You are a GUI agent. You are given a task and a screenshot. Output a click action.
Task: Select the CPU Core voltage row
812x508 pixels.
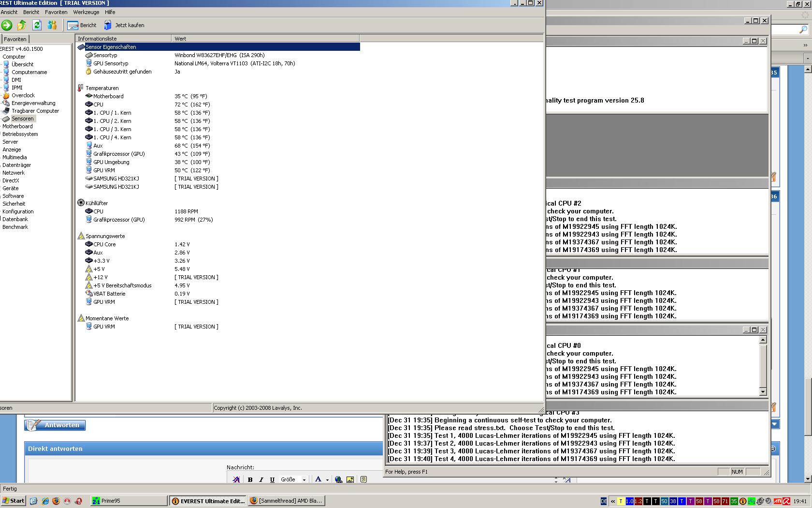point(218,244)
